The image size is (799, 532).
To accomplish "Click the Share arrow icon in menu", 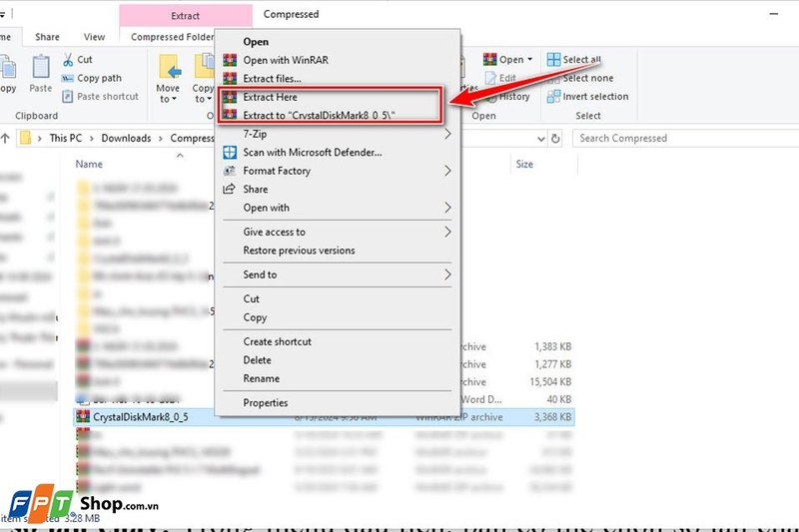I will coord(230,189).
